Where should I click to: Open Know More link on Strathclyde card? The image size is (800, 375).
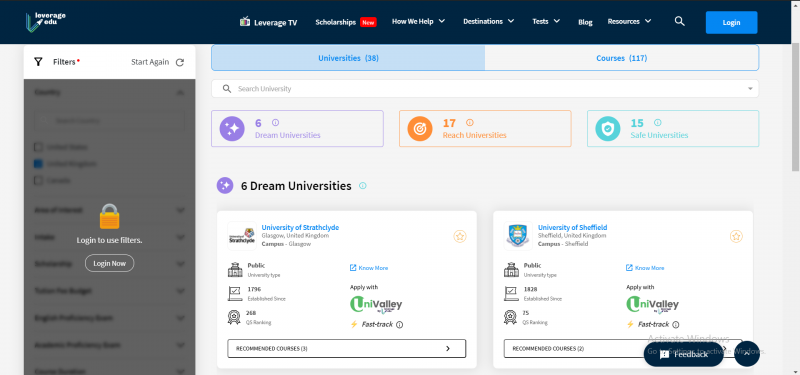click(369, 268)
